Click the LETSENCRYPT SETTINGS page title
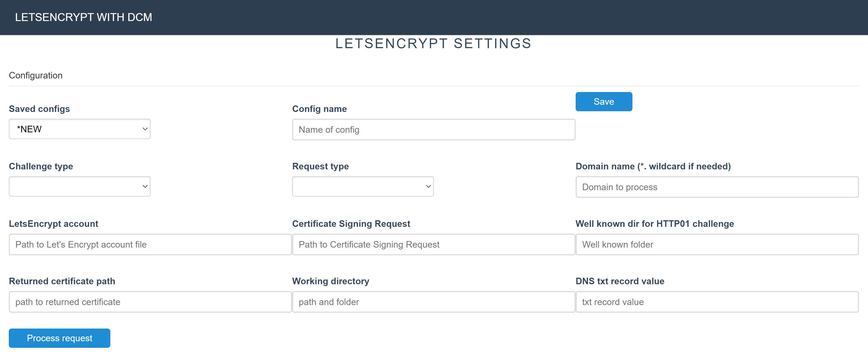The height and width of the screenshot is (360, 868). tap(433, 44)
